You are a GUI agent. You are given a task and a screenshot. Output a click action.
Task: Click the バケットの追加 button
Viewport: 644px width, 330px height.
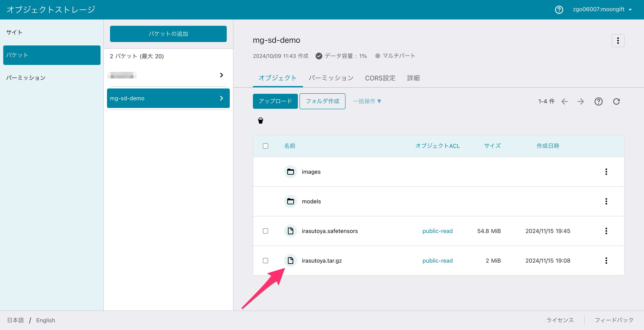[x=168, y=34]
